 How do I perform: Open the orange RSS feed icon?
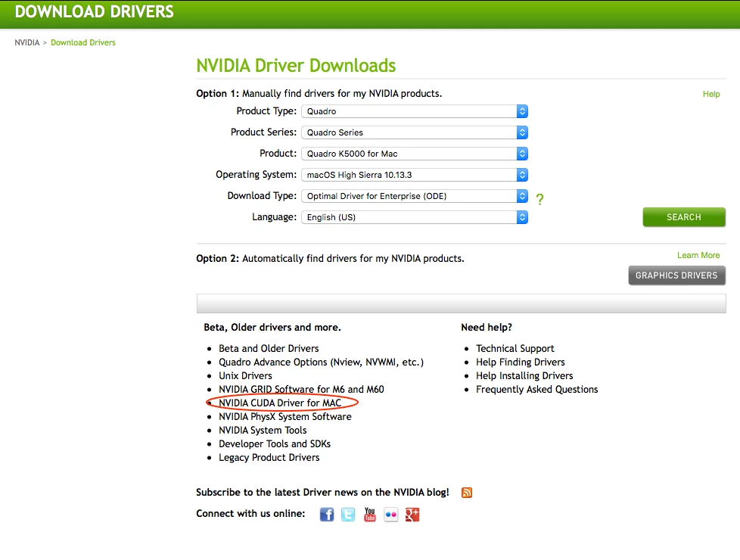(x=467, y=493)
